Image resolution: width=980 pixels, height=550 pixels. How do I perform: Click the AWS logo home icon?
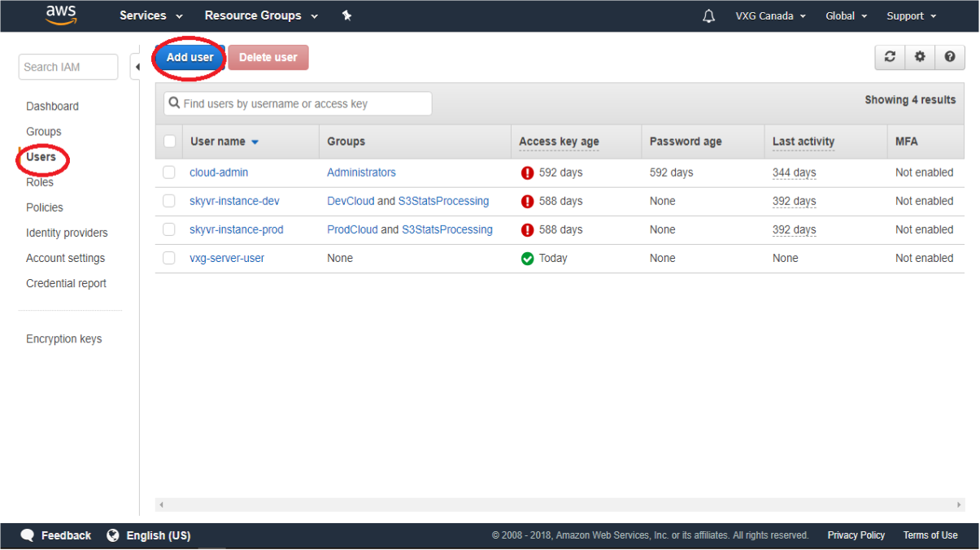coord(61,15)
